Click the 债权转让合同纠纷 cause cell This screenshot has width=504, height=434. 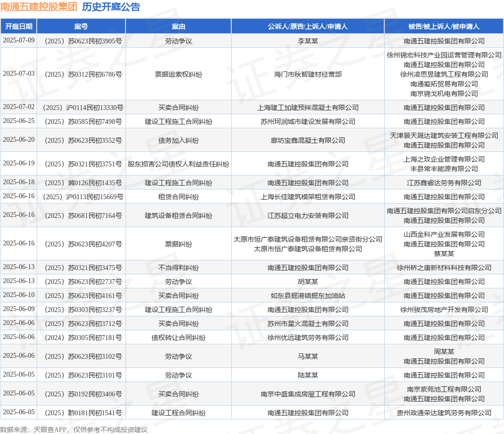click(x=179, y=338)
